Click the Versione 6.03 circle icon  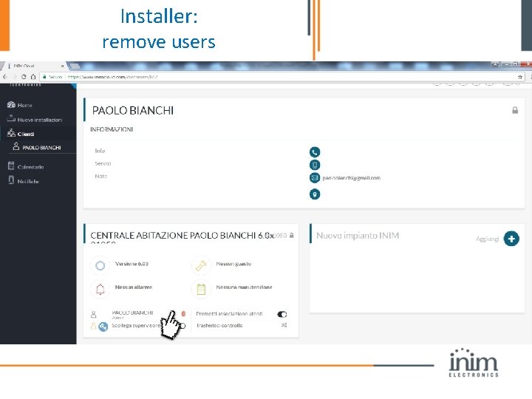tap(100, 265)
